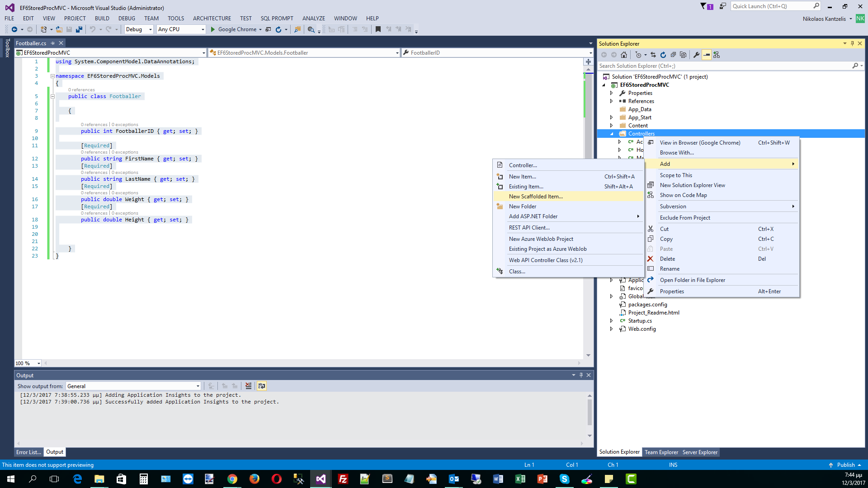Open the Toolbox side panel tab
Image resolution: width=868 pixels, height=488 pixels.
7,48
